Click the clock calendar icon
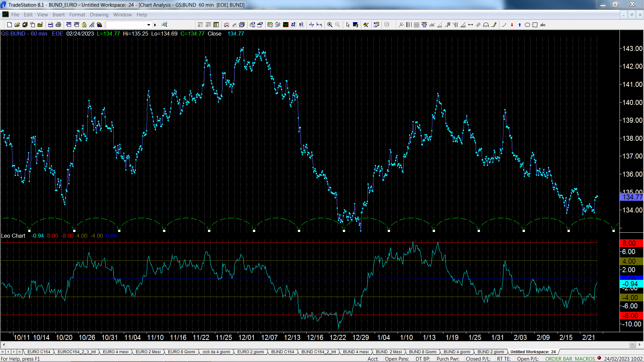The height and width of the screenshot is (362, 644). click(x=270, y=25)
